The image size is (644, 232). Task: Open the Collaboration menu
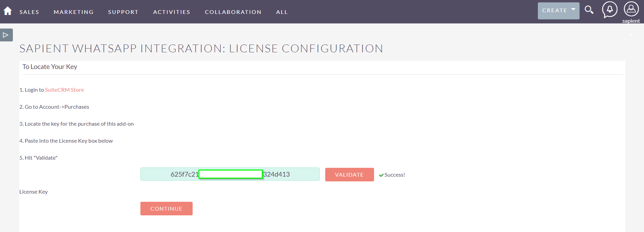tap(233, 12)
